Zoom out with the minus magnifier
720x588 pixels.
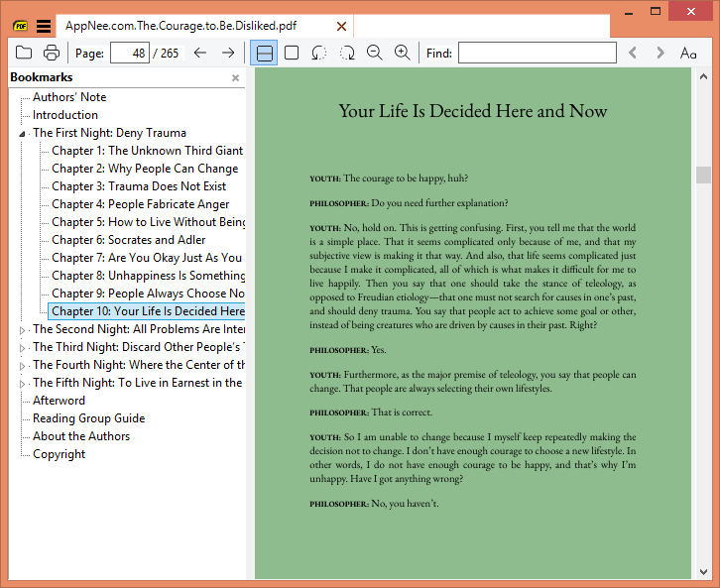tap(375, 53)
